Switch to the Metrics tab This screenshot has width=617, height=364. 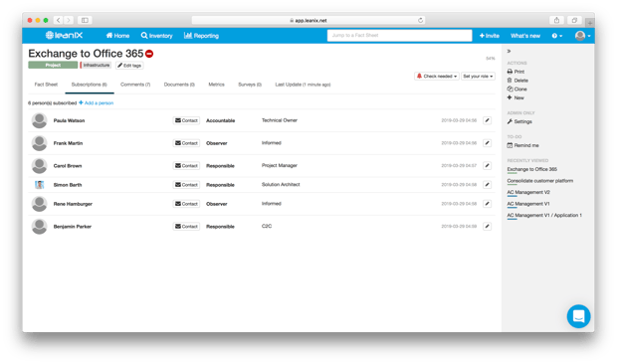[216, 85]
